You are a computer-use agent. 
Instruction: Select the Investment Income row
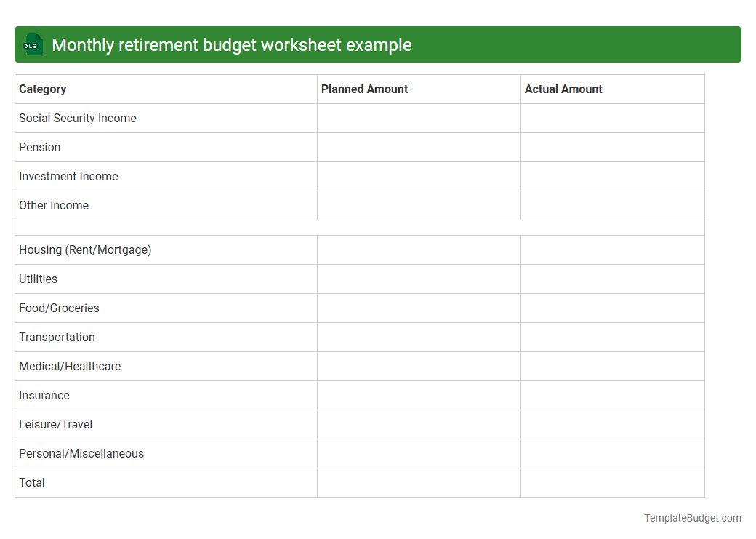point(68,176)
